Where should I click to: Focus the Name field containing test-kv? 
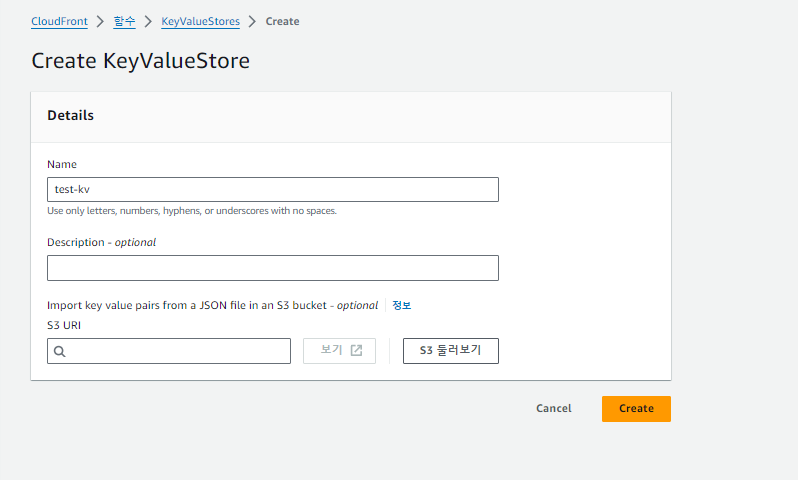[272, 190]
